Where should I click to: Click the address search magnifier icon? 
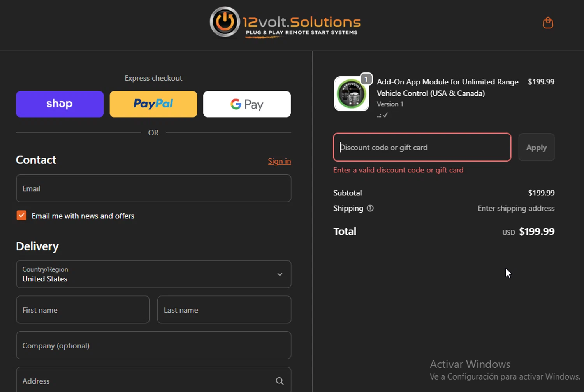280,381
